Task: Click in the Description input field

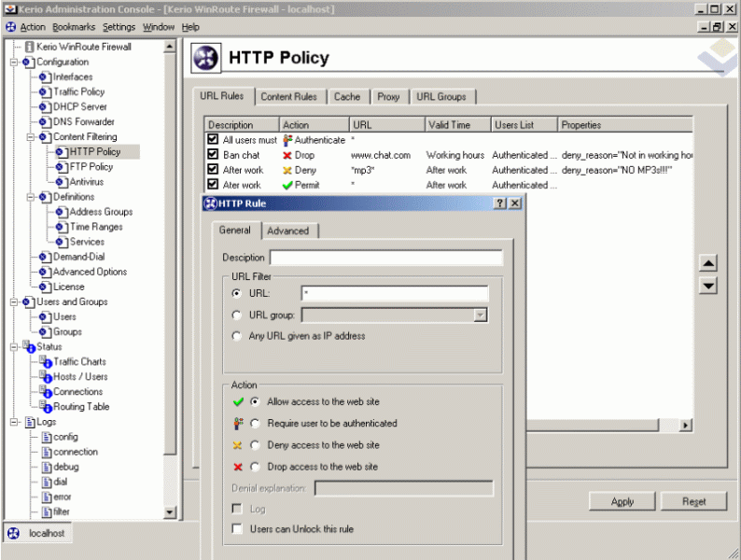Action: (386, 258)
